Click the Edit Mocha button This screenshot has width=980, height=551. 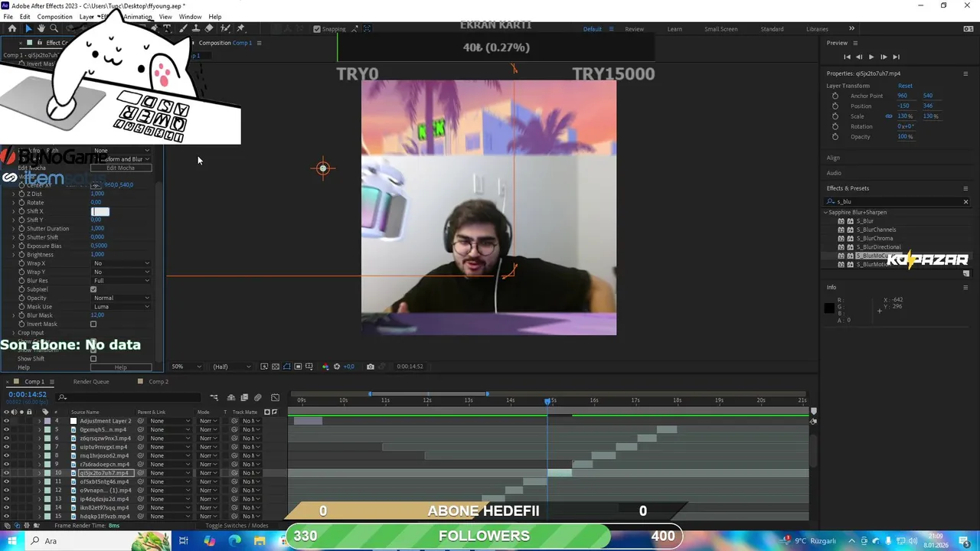[121, 168]
